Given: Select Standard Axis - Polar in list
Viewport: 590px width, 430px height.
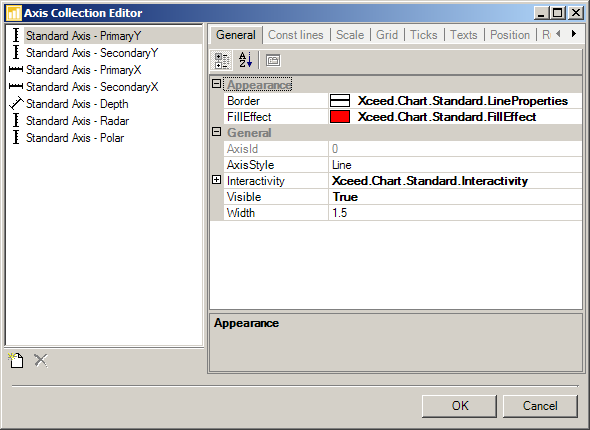Looking at the screenshot, I should 75,138.
